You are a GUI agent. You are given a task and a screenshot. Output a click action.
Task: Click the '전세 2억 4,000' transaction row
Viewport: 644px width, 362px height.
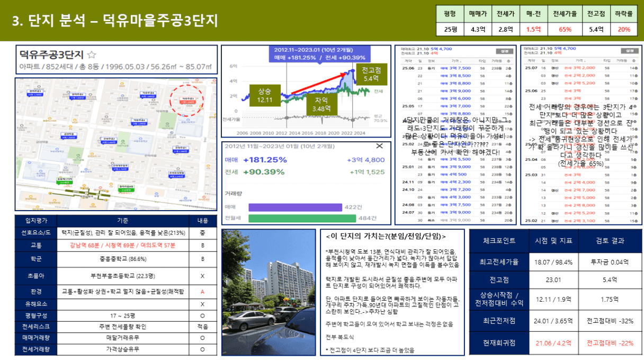581,182
